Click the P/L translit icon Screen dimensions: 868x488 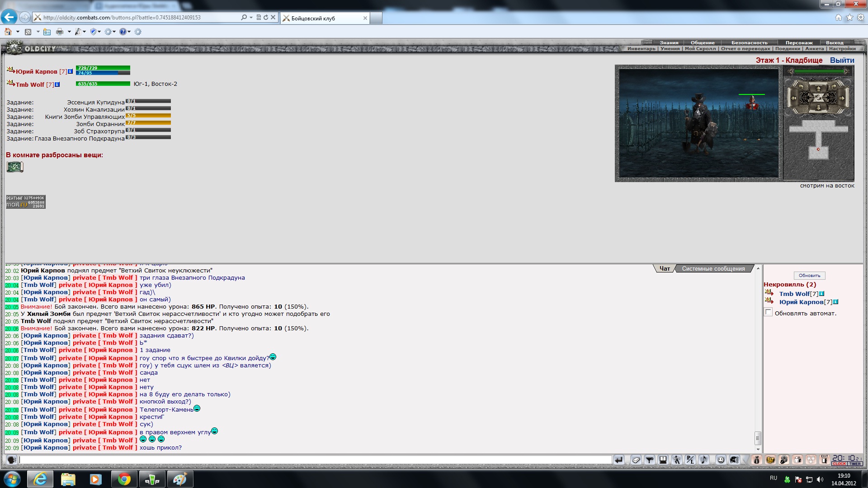pyautogui.click(x=690, y=460)
